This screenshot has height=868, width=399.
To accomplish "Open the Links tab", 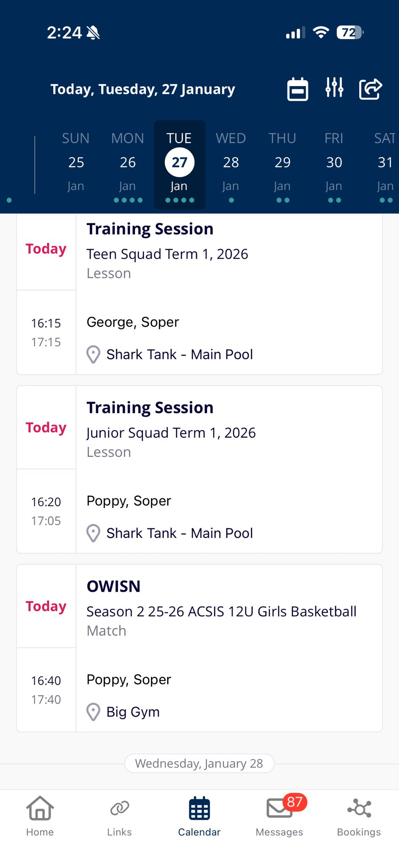I will tap(119, 815).
